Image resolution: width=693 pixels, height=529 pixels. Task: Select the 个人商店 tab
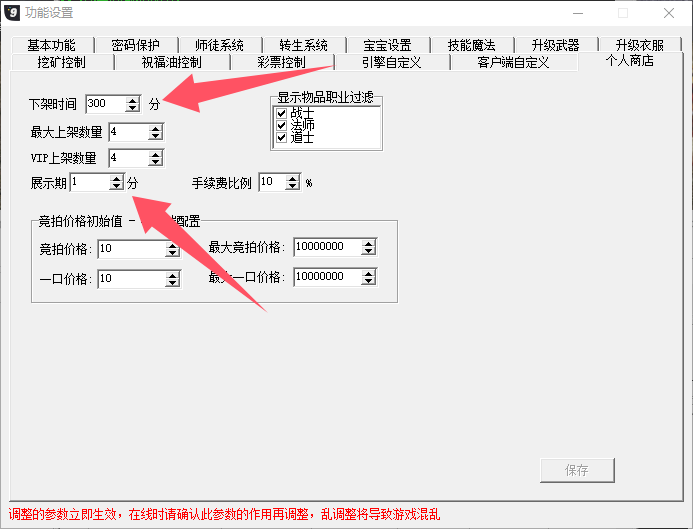630,61
